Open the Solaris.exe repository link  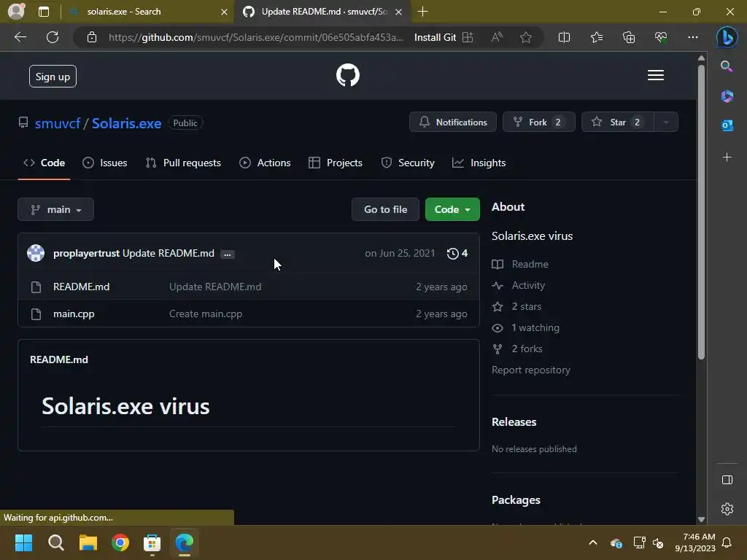(x=126, y=123)
